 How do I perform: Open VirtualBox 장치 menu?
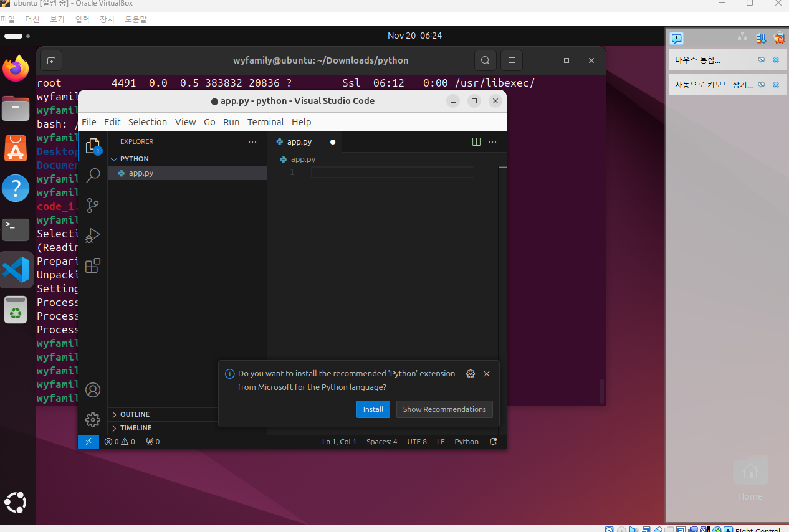coord(107,19)
